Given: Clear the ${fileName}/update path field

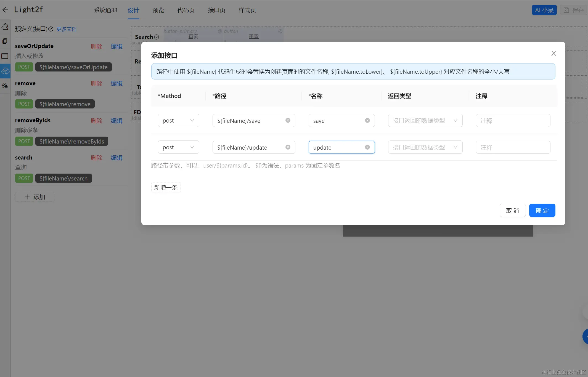Looking at the screenshot, I should (288, 147).
